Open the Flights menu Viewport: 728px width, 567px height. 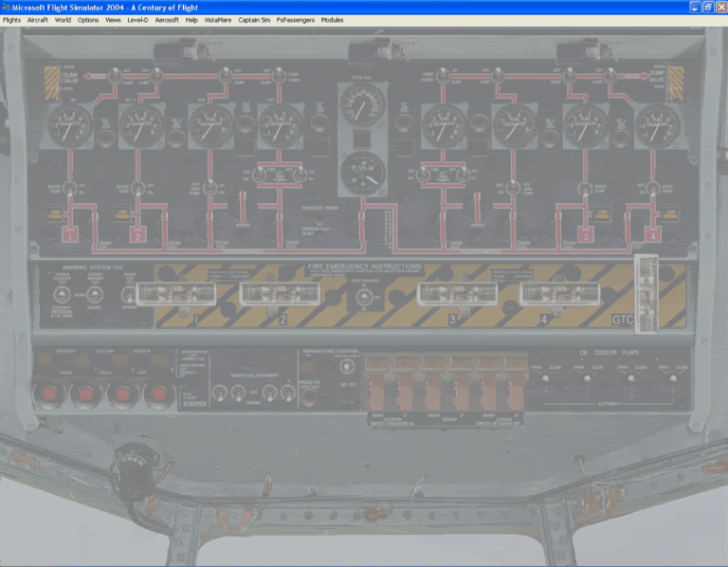[x=11, y=20]
